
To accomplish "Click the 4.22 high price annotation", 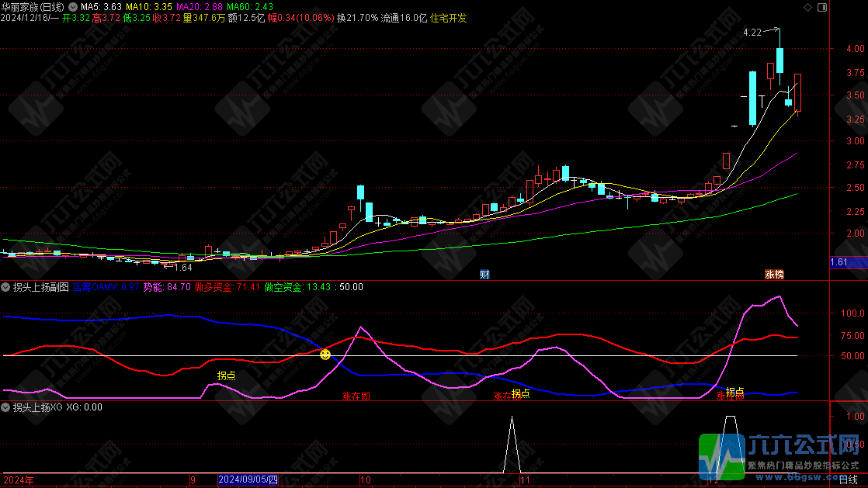I will 752,33.
